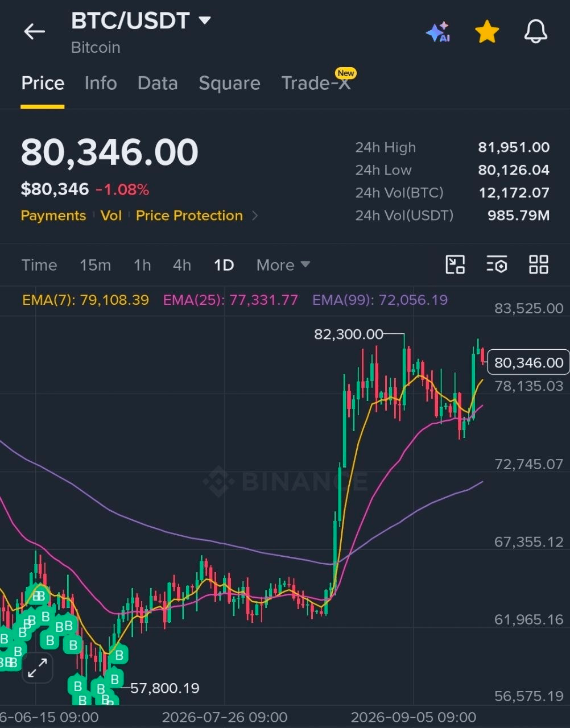The height and width of the screenshot is (728, 570).
Task: Switch to the Info tab
Action: click(x=101, y=83)
